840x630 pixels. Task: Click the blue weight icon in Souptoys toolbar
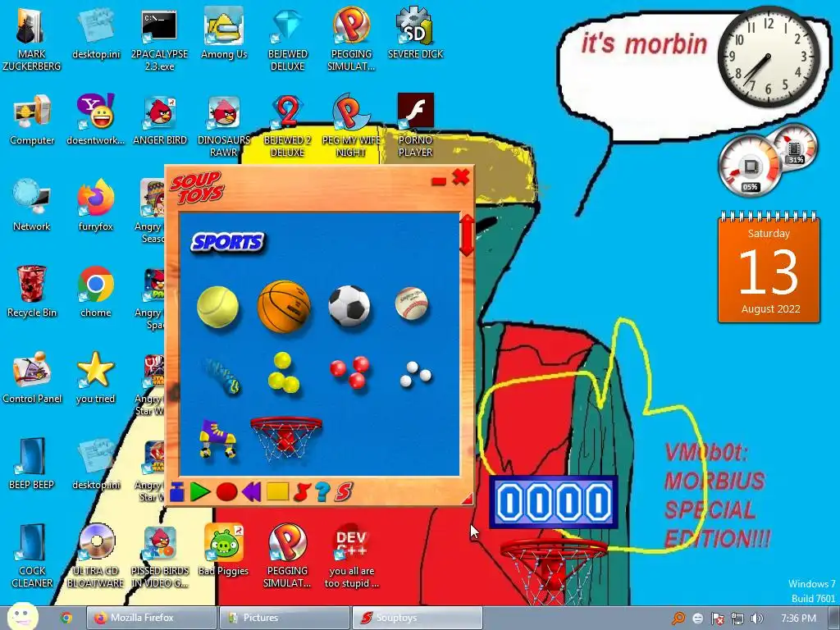click(177, 491)
